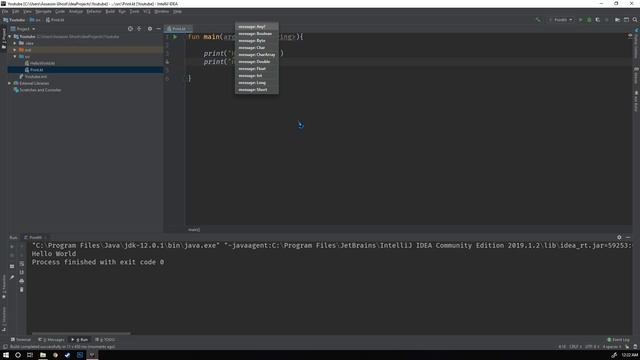This screenshot has height=360, width=640.
Task: Click the collapse all icon in Project panel
Action: (x=139, y=29)
